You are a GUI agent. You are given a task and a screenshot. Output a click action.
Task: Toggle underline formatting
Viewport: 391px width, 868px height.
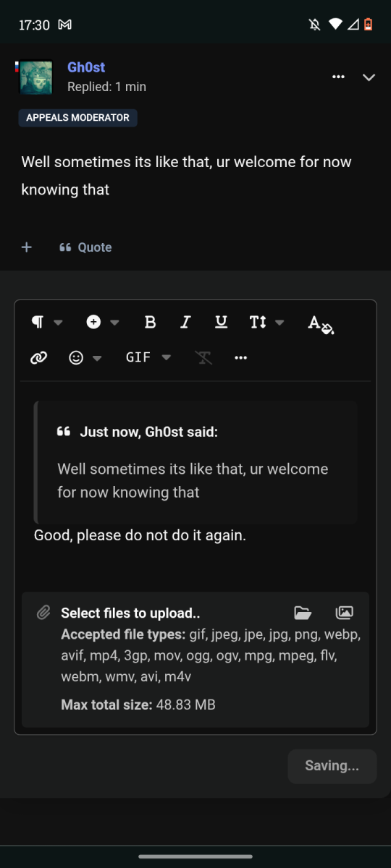click(222, 323)
